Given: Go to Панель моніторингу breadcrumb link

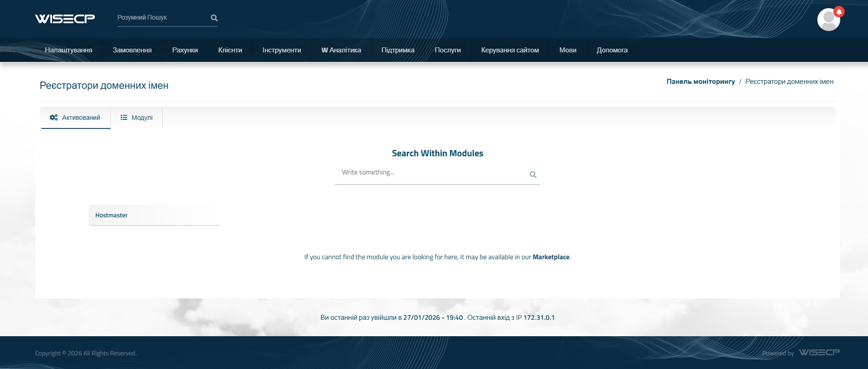Looking at the screenshot, I should pos(700,82).
